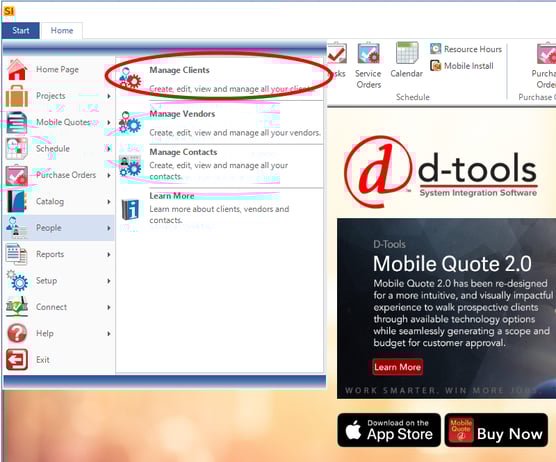The image size is (556, 462).
Task: Click the Learn More info book icon
Action: 130,210
